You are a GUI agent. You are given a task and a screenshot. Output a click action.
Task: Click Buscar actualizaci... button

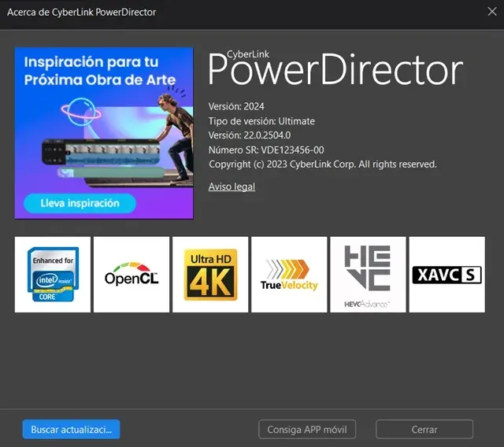pos(71,430)
